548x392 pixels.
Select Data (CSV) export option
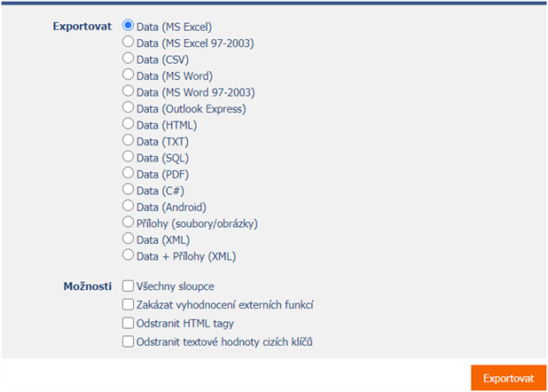tap(128, 58)
